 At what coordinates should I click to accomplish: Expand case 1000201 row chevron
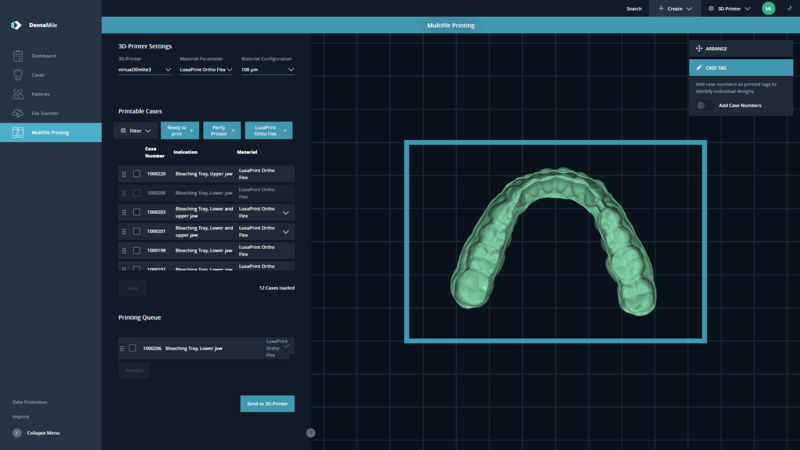click(286, 232)
